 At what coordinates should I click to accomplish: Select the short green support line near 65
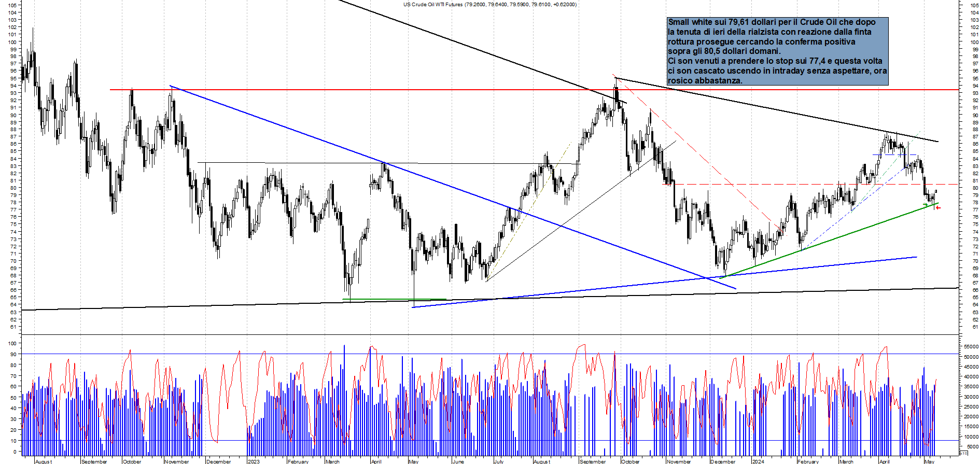point(395,299)
